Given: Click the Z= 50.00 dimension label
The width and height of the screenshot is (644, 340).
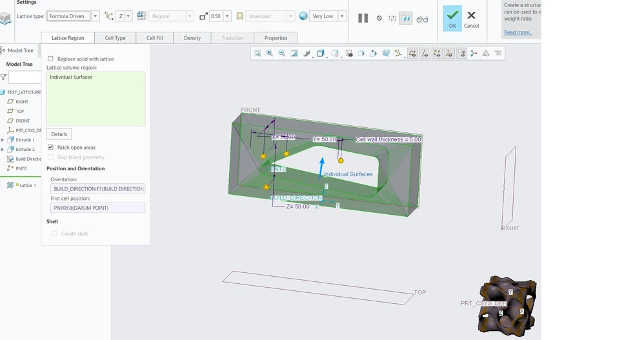Looking at the screenshot, I should click(297, 206).
